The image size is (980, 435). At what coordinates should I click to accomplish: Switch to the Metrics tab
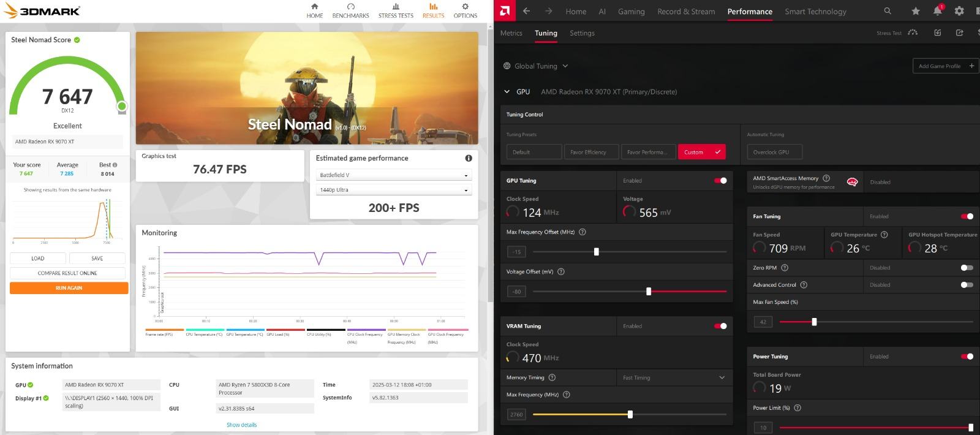pyautogui.click(x=511, y=33)
